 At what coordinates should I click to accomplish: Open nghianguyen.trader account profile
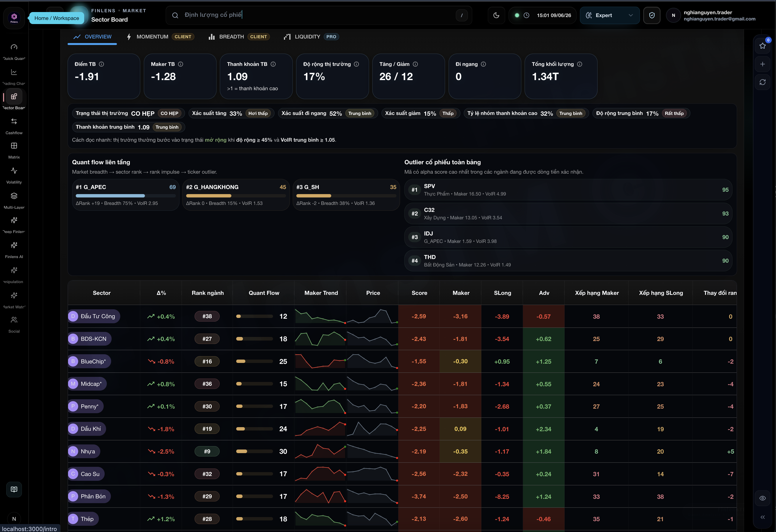pyautogui.click(x=711, y=15)
